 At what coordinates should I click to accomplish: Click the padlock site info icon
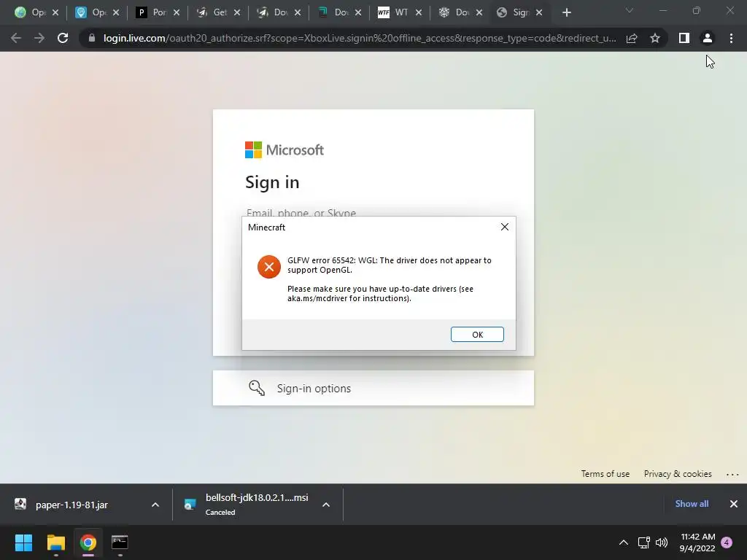[x=92, y=38]
